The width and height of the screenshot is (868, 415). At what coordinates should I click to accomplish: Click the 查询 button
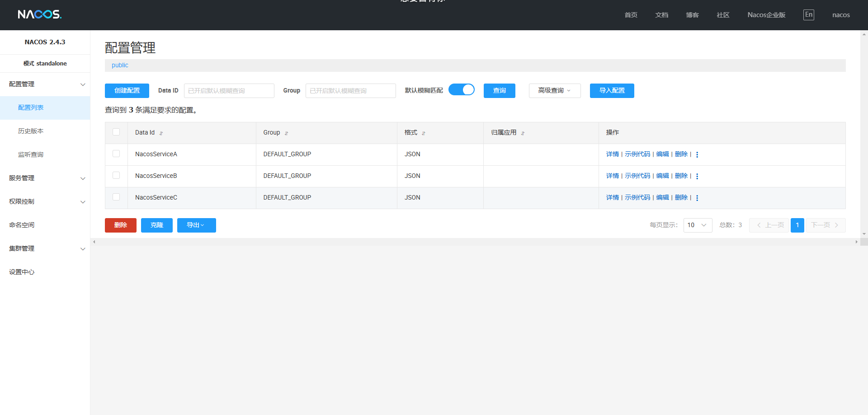pyautogui.click(x=500, y=91)
